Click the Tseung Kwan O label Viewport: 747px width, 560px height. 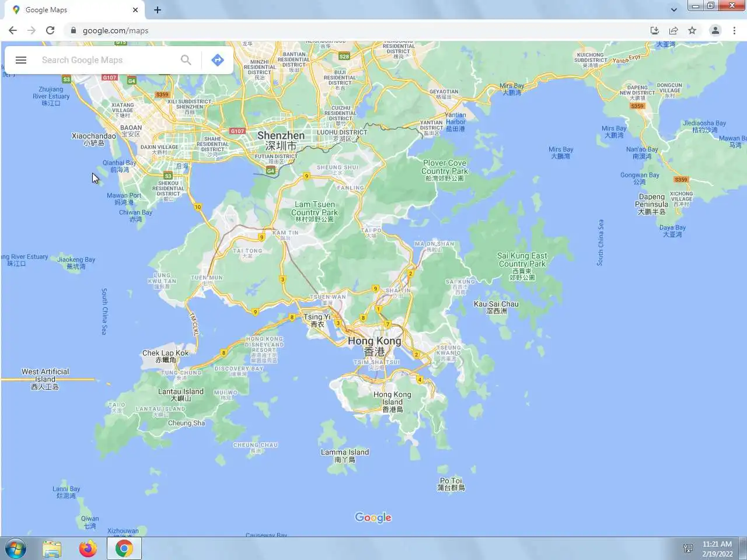pos(448,352)
